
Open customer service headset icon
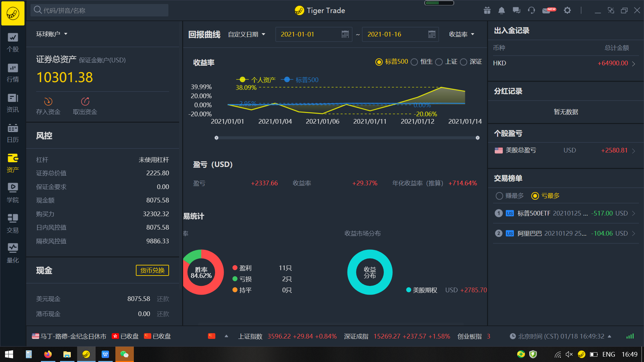point(531,10)
